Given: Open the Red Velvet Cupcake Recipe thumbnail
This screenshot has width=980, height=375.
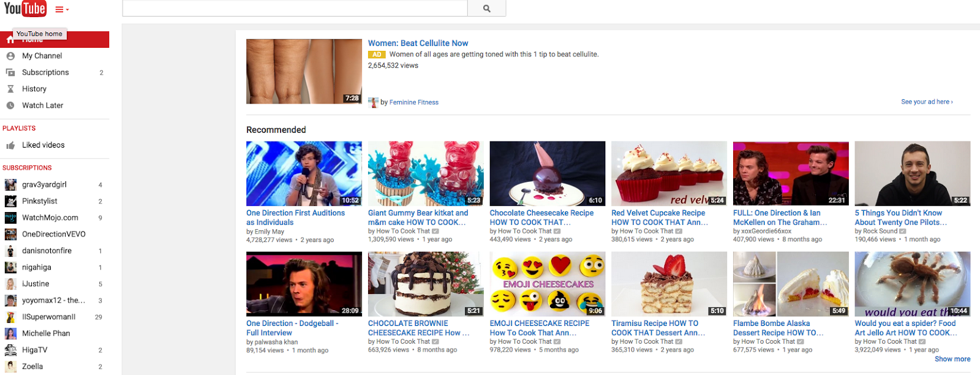Looking at the screenshot, I should pos(669,173).
